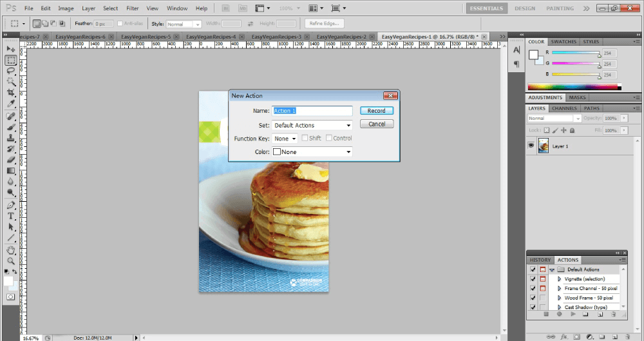Select the Lasso tool
The width and height of the screenshot is (644, 341).
[x=11, y=71]
